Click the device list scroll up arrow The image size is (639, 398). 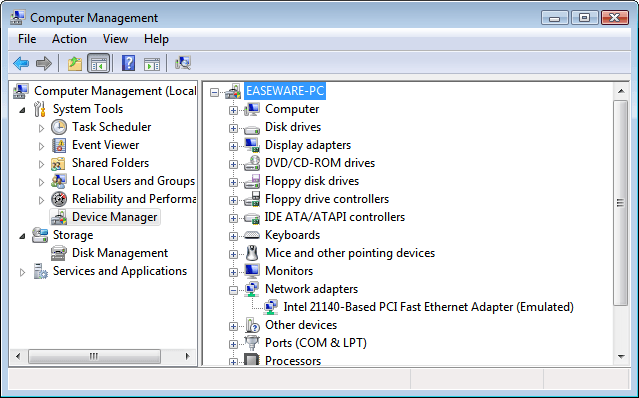[x=621, y=91]
